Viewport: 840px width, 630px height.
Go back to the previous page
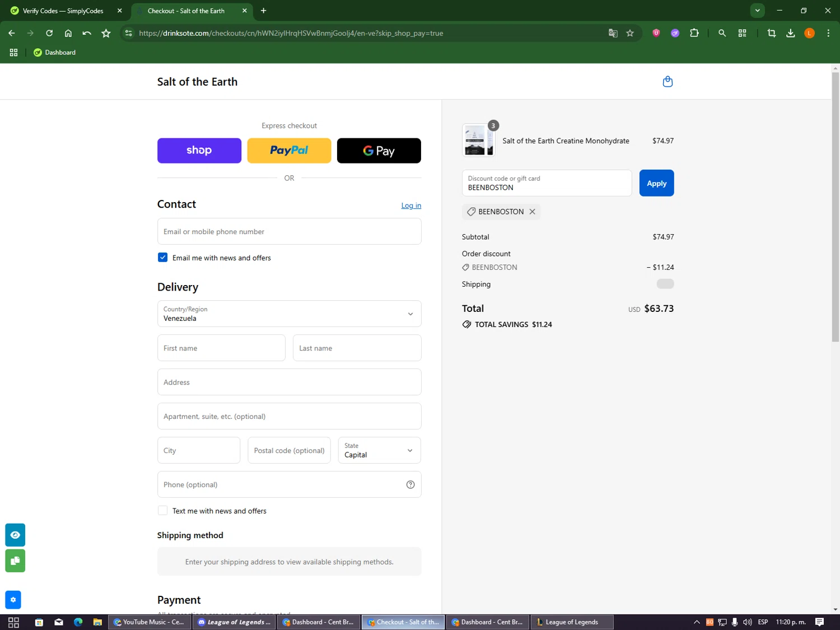tap(12, 33)
